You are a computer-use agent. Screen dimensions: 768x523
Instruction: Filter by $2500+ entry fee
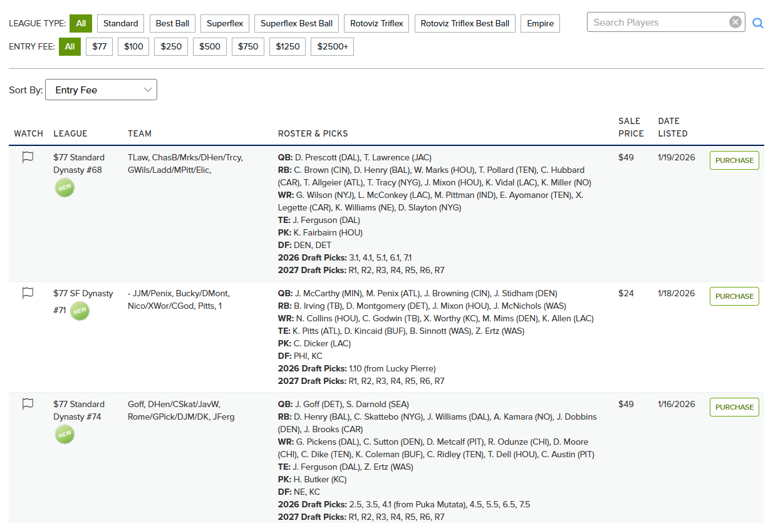tap(333, 46)
